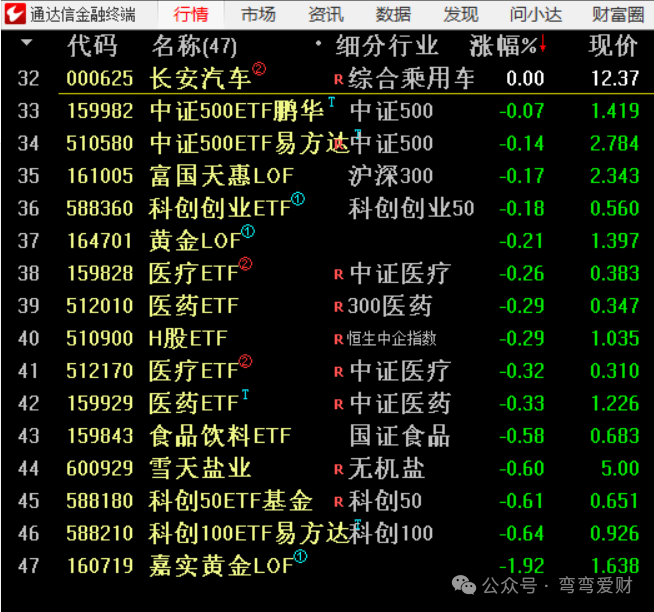Select code 588360
The width and height of the screenshot is (654, 612).
click(100, 209)
